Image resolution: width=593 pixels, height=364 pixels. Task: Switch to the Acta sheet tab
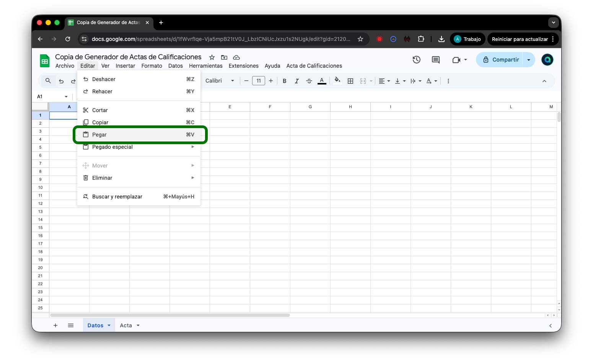pyautogui.click(x=125, y=325)
